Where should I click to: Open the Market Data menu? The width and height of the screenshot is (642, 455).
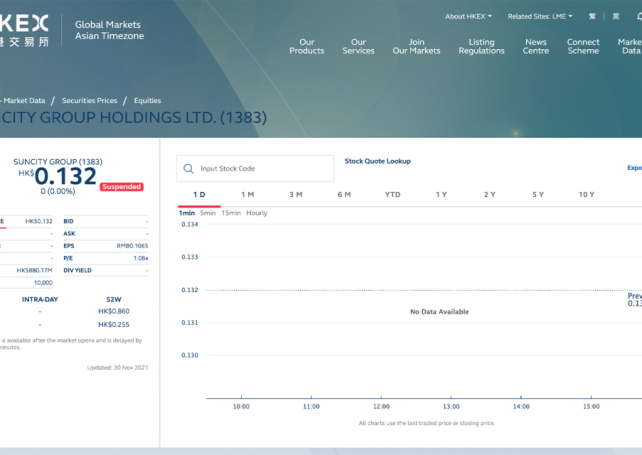click(630, 46)
